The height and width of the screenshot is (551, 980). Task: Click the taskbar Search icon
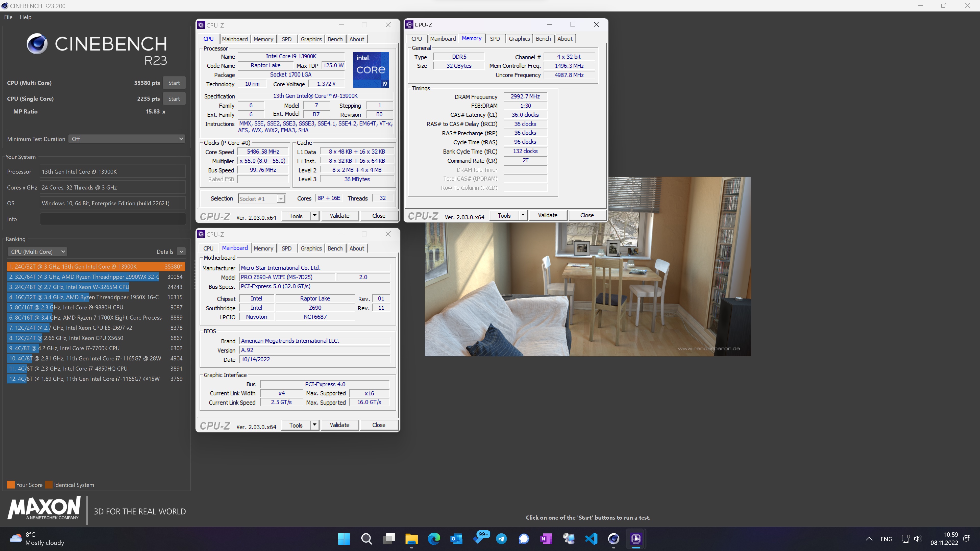coord(366,539)
